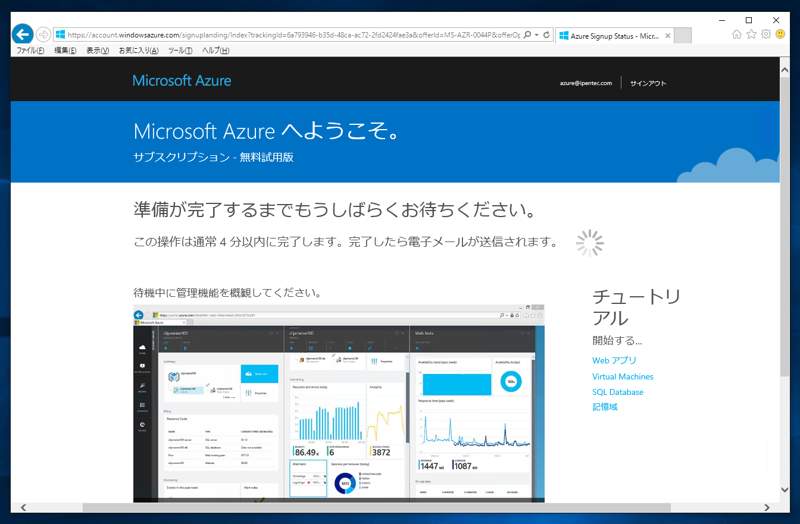Click the Azure portal preview screenshot

click(339, 404)
